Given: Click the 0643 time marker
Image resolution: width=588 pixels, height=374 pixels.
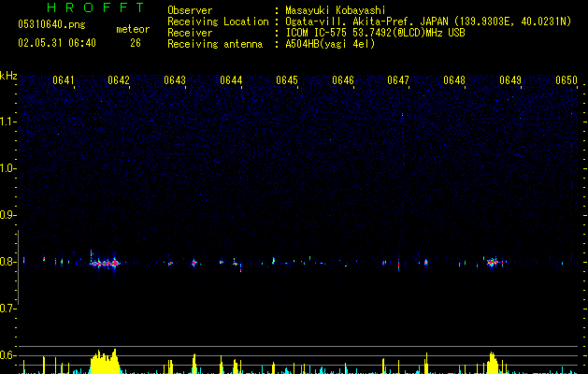Looking at the screenshot, I should (175, 80).
